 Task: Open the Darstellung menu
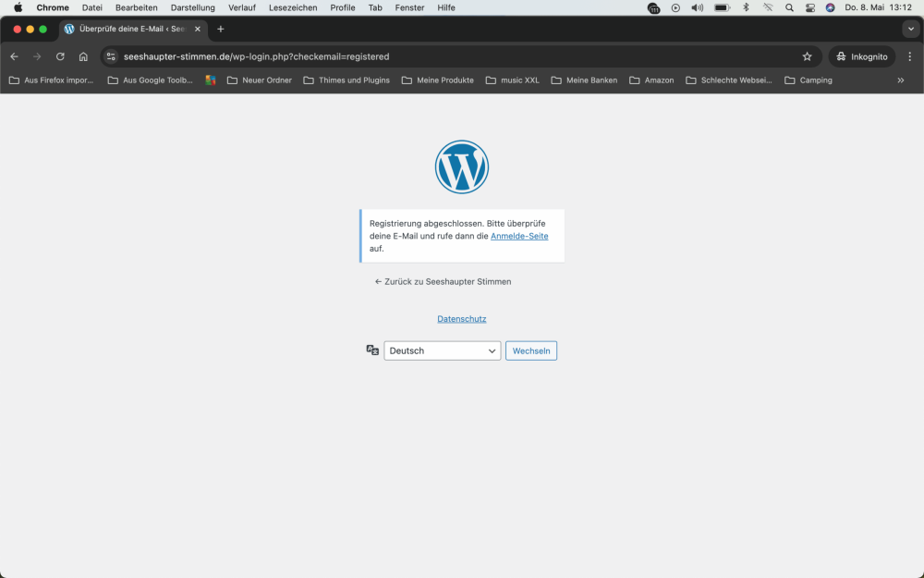pos(193,7)
